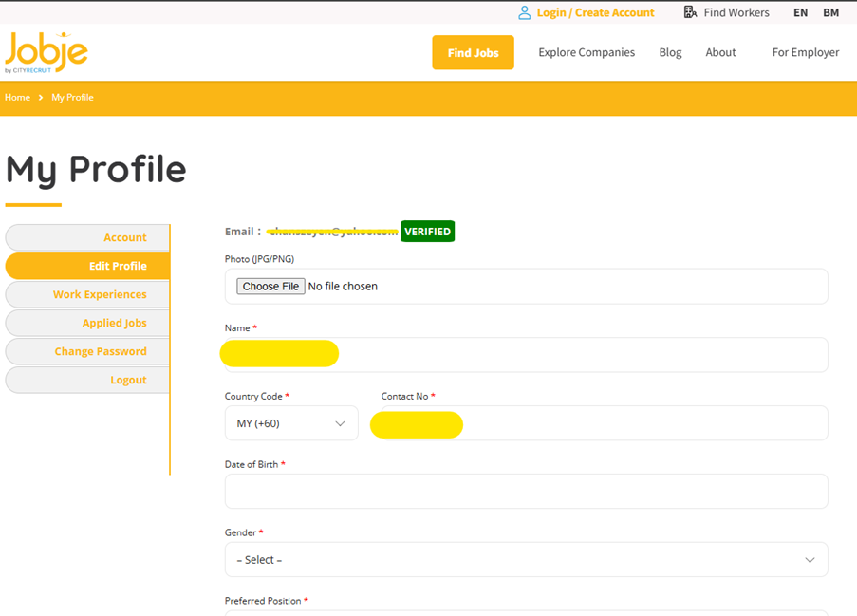This screenshot has height=616, width=857.
Task: Go to Change Password section
Action: 88,351
